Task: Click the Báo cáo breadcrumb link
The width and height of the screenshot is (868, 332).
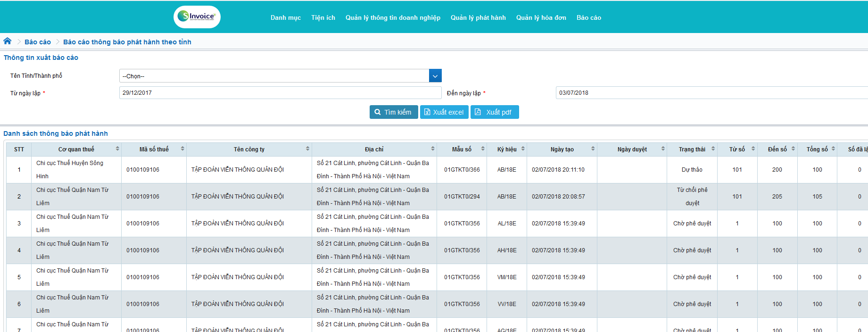Action: pos(38,42)
